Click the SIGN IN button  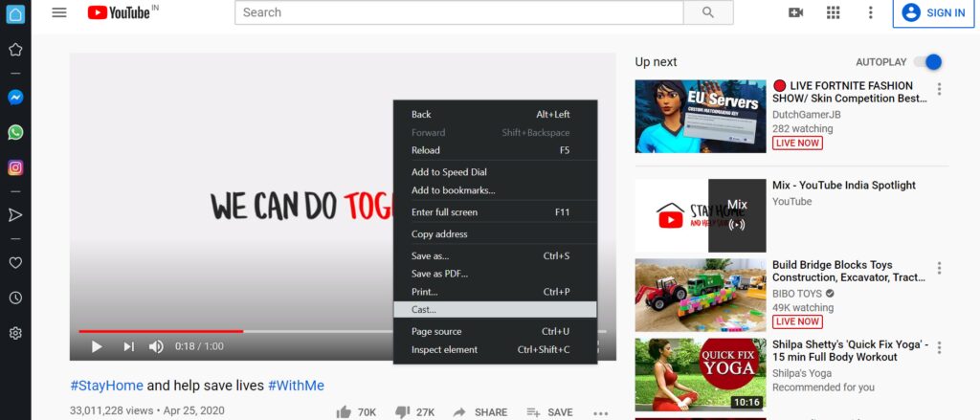933,12
